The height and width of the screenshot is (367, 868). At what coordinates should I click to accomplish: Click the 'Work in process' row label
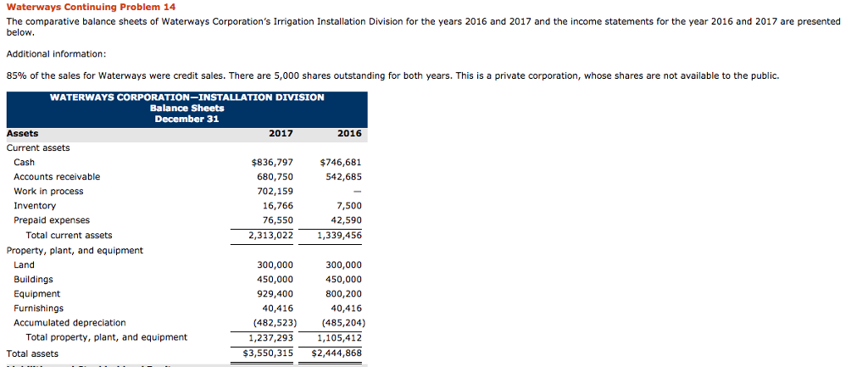tap(48, 191)
